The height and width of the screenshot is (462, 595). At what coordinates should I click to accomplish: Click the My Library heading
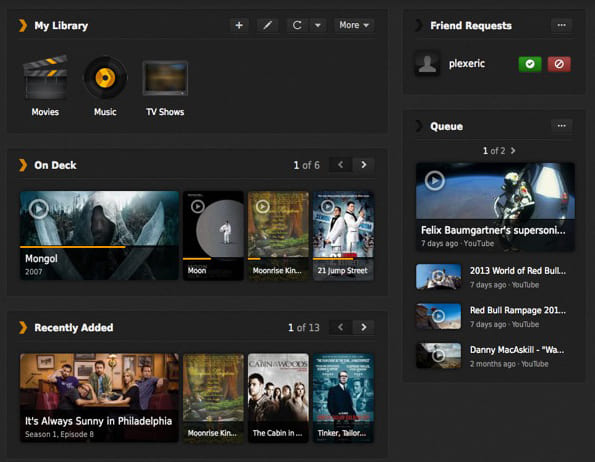(x=61, y=25)
